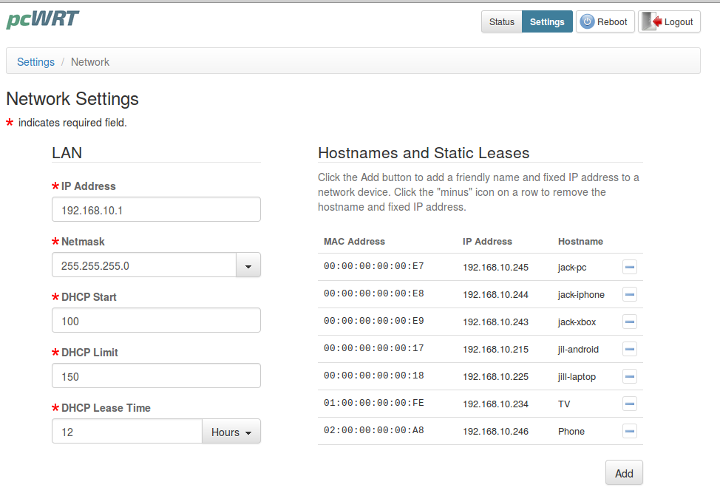Click the MAC Address column header

pyautogui.click(x=354, y=242)
